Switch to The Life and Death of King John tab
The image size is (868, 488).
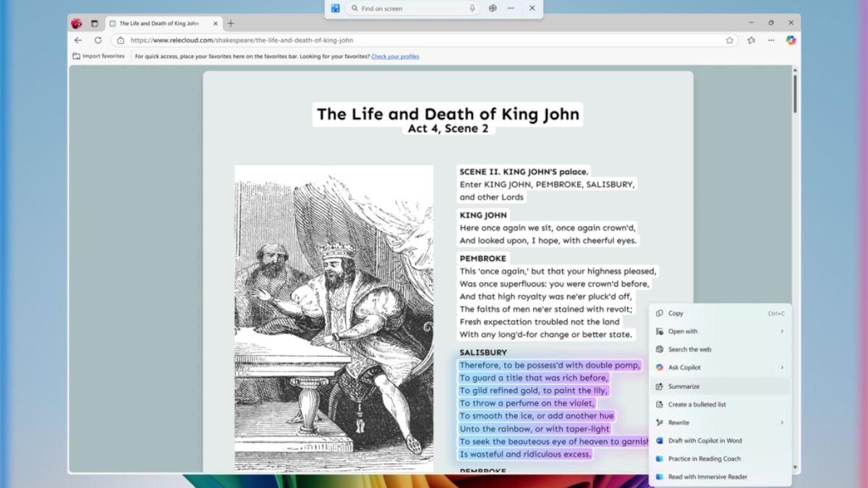coord(159,23)
